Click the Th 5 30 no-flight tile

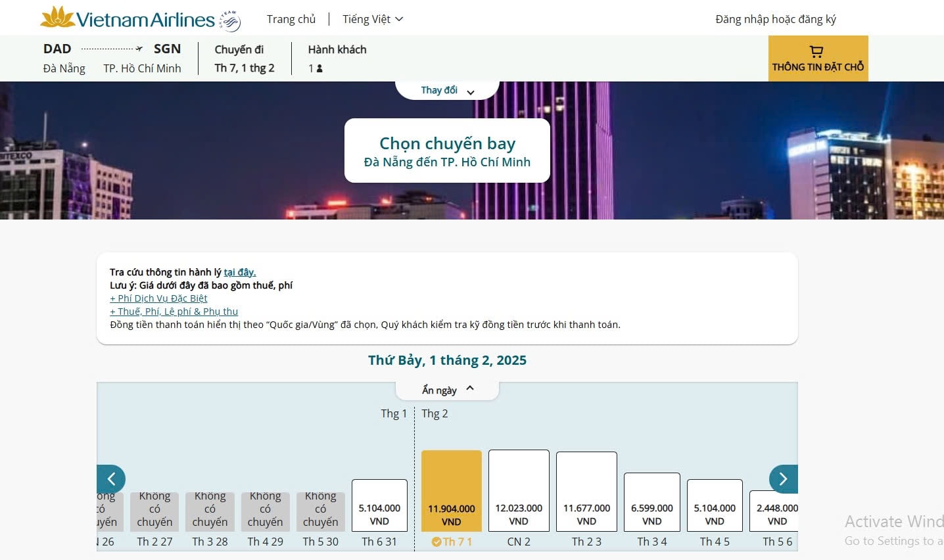pyautogui.click(x=320, y=511)
